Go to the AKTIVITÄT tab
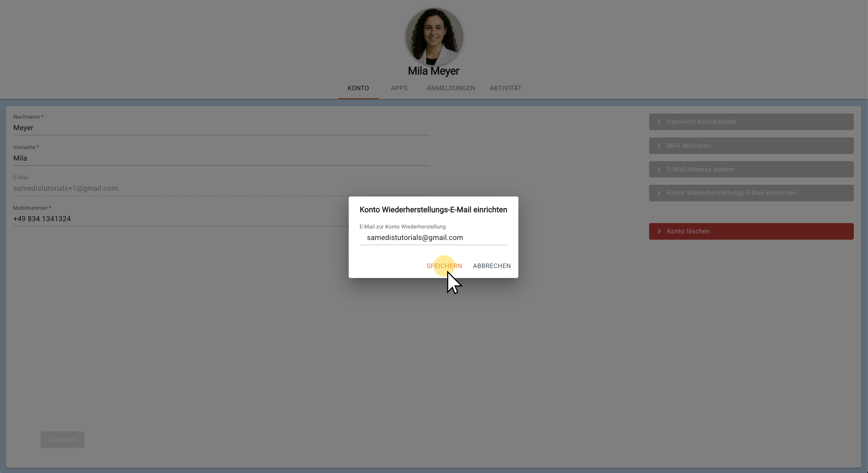The width and height of the screenshot is (868, 473). click(505, 88)
